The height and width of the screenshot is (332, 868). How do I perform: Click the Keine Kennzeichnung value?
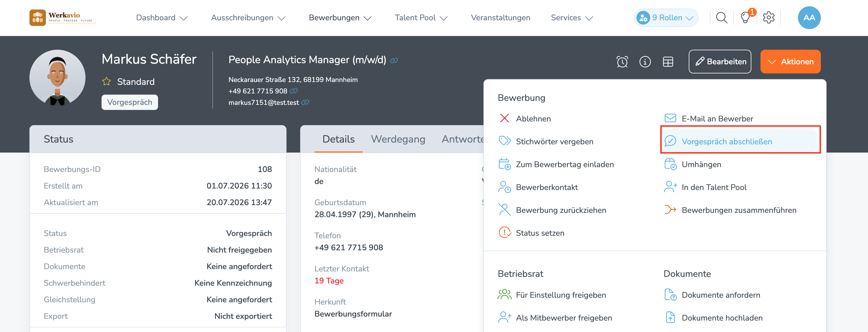(x=233, y=283)
